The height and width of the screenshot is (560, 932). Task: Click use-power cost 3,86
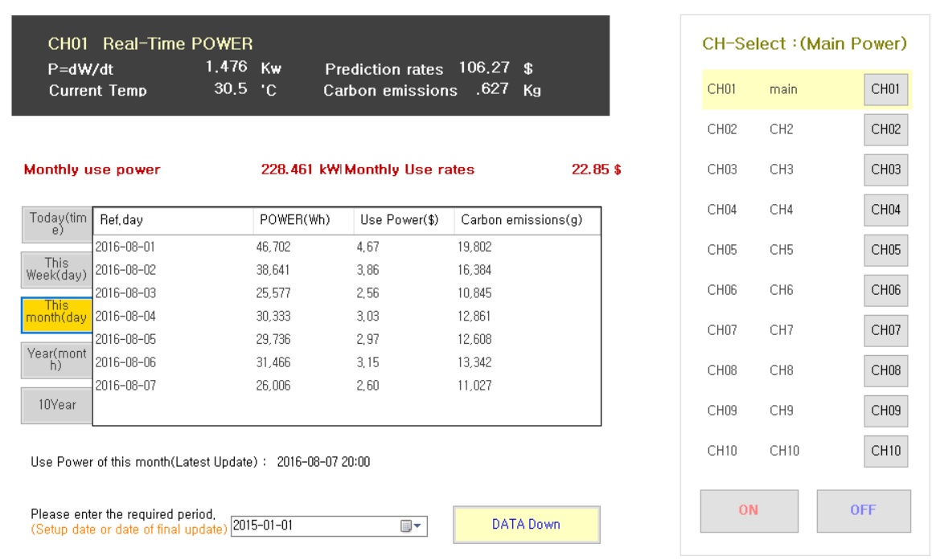coord(368,270)
